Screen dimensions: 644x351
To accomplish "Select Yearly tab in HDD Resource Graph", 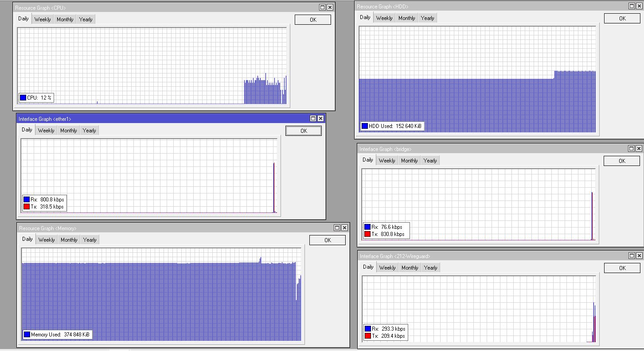I will click(x=428, y=18).
